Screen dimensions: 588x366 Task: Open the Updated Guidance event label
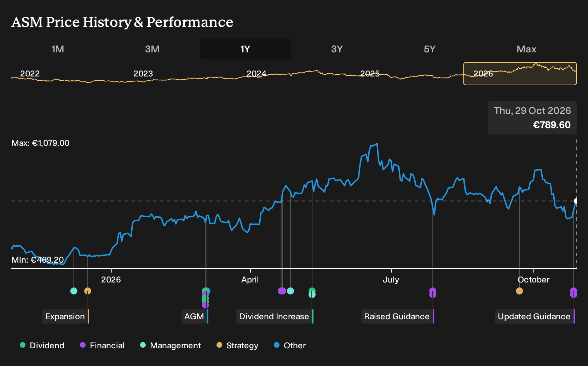[x=535, y=316]
